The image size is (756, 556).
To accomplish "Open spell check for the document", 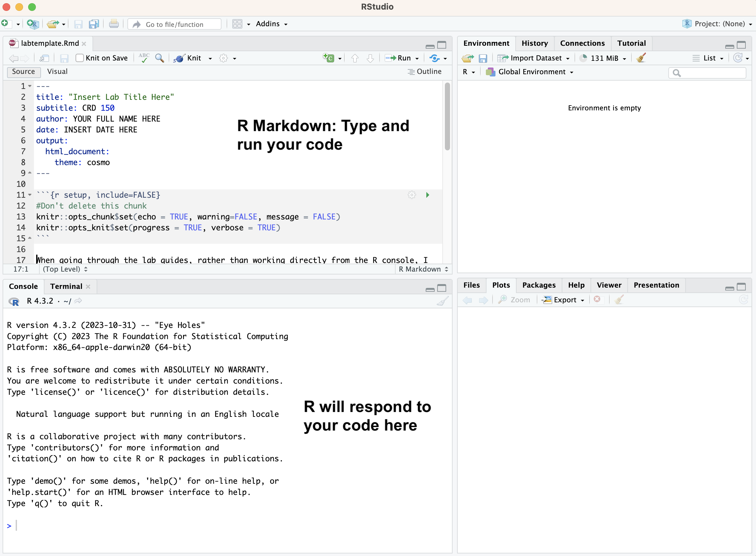I will [x=144, y=58].
